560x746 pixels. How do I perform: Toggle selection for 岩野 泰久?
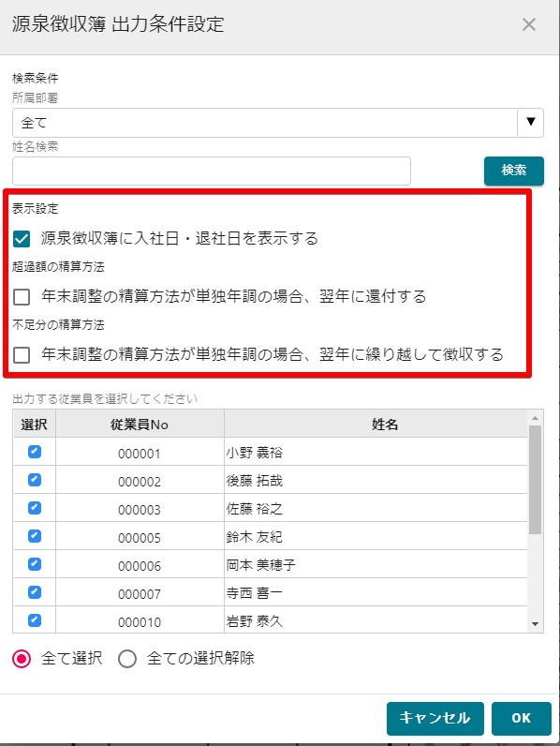point(35,619)
